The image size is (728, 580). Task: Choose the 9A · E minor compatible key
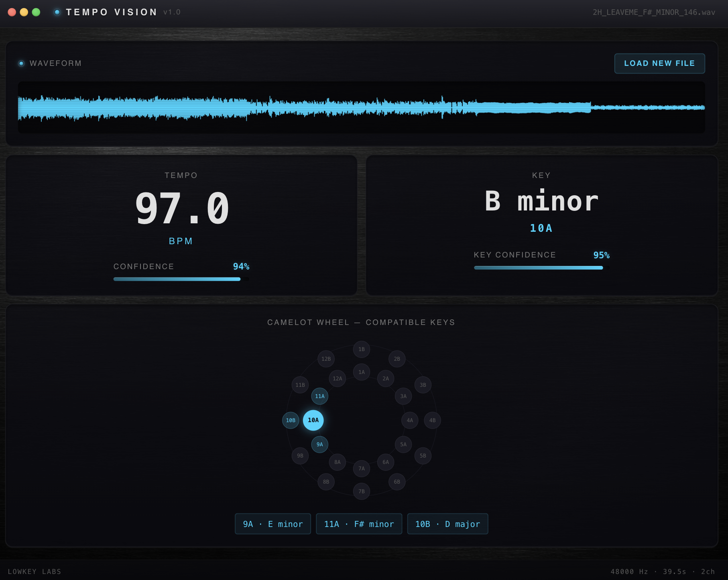click(x=273, y=524)
